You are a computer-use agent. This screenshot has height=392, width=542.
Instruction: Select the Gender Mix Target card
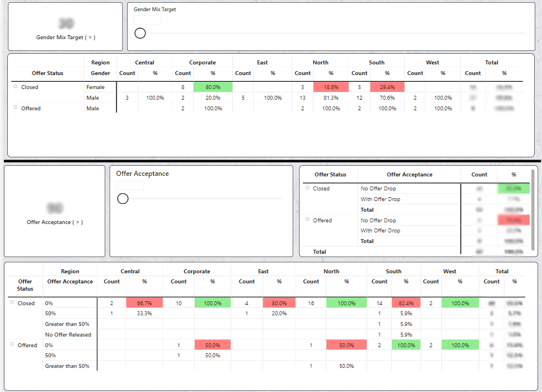pos(66,27)
